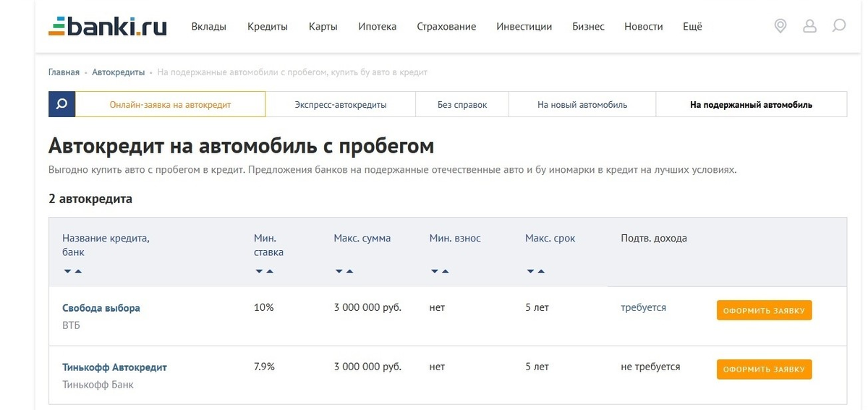Screen dimensions: 868x410
Task: Open the Карты menu
Action: [x=323, y=27]
